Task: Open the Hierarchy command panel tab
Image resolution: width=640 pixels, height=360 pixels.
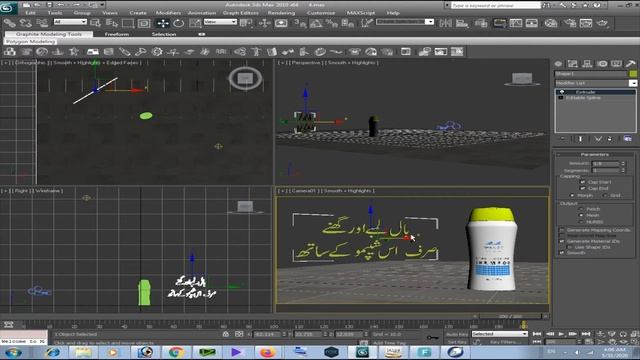Action: [587, 64]
